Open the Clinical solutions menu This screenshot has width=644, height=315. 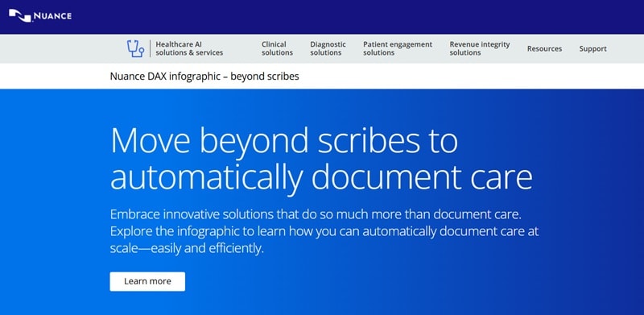click(x=277, y=48)
